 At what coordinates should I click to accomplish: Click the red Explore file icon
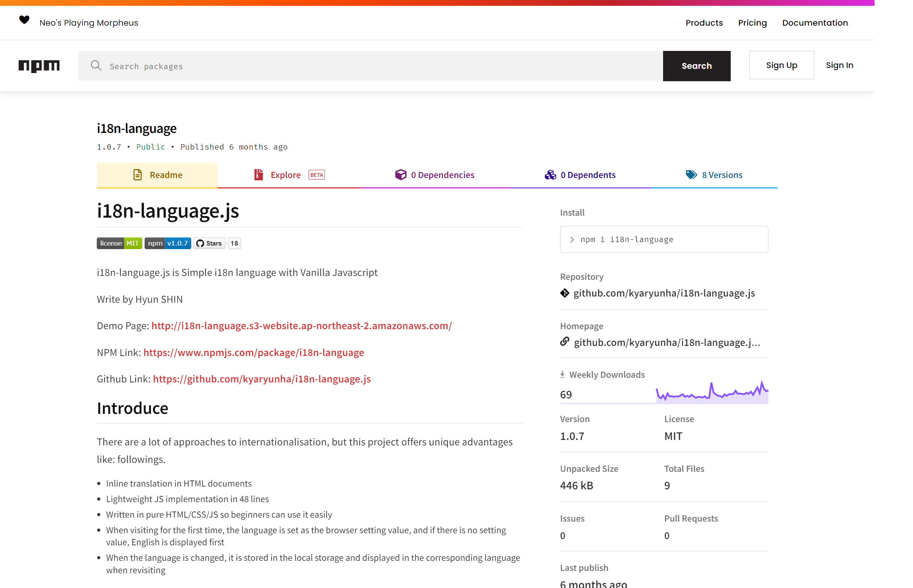pyautogui.click(x=258, y=175)
